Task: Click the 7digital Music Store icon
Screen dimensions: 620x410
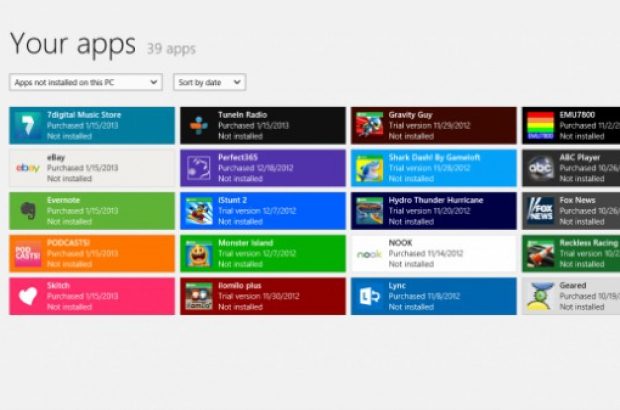Action: (x=27, y=125)
